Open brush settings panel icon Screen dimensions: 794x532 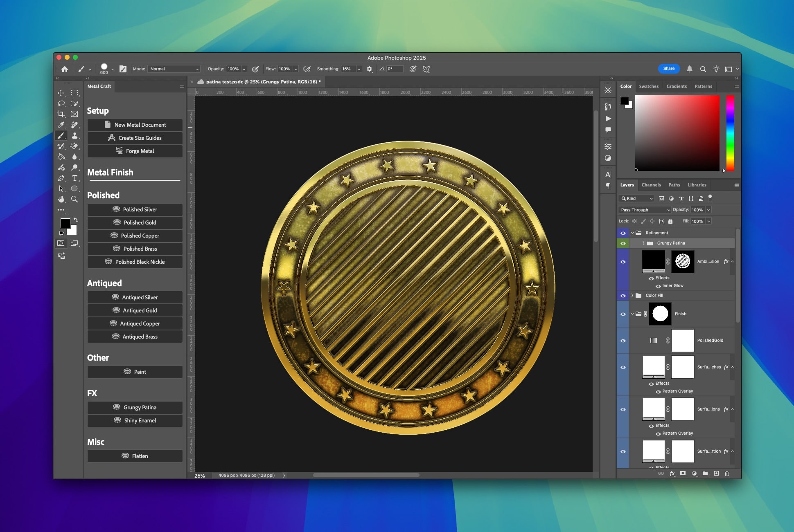123,69
